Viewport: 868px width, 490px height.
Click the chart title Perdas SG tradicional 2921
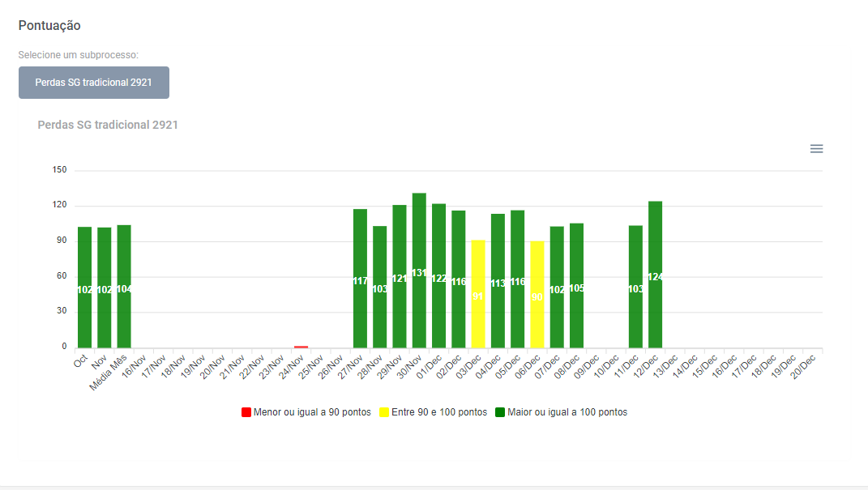(108, 125)
